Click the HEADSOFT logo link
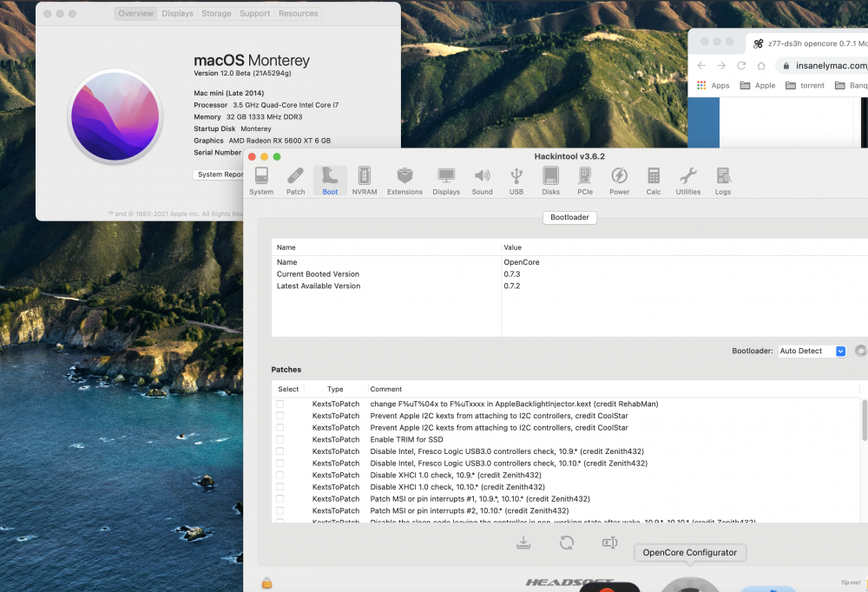 (569, 582)
